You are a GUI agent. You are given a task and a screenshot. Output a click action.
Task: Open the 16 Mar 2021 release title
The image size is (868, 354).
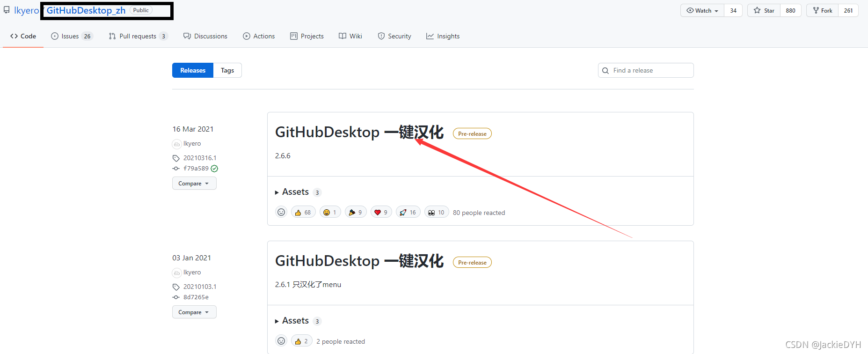coord(359,132)
